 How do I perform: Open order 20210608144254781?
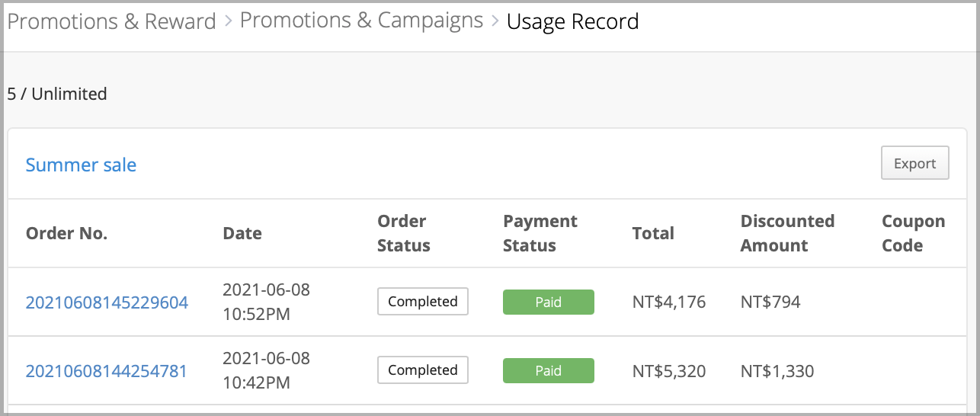[x=106, y=371]
